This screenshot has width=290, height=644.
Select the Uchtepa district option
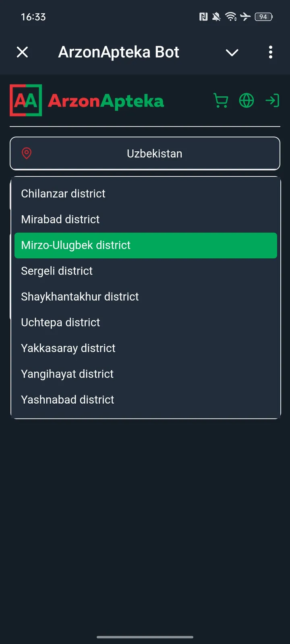pyautogui.click(x=60, y=322)
